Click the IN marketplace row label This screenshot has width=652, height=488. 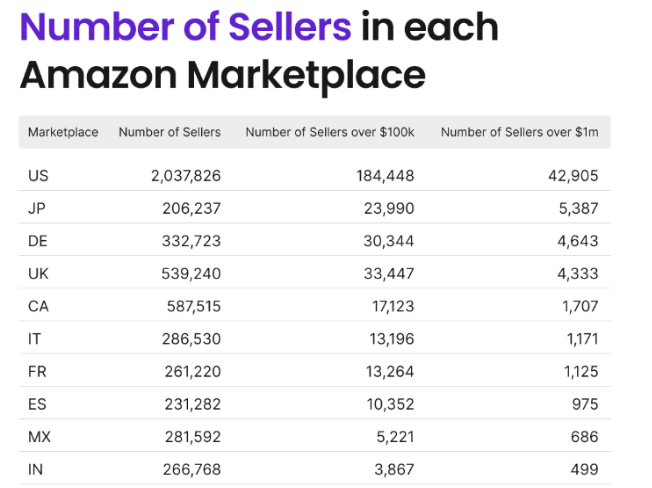[36, 469]
